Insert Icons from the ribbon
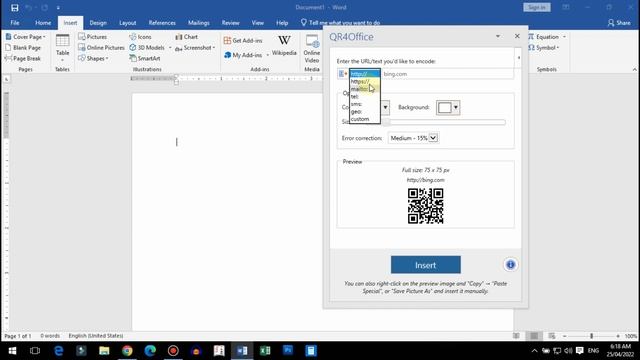 140,37
